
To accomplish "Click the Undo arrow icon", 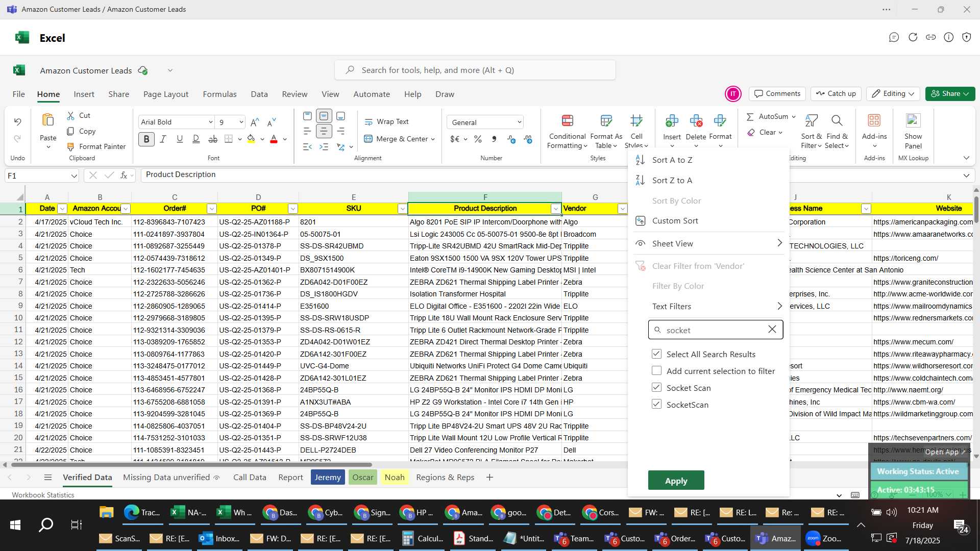I will tap(17, 121).
